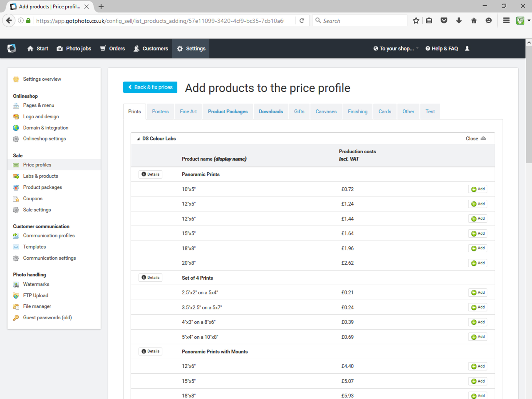532x399 pixels.
Task: Navigate to Orders section
Action: point(116,49)
